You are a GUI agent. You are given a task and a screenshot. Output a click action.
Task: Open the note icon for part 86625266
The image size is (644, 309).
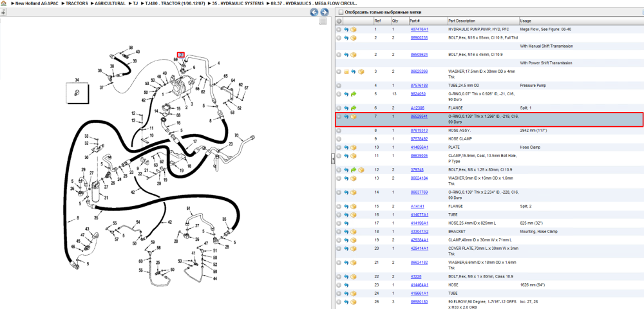coord(346,71)
